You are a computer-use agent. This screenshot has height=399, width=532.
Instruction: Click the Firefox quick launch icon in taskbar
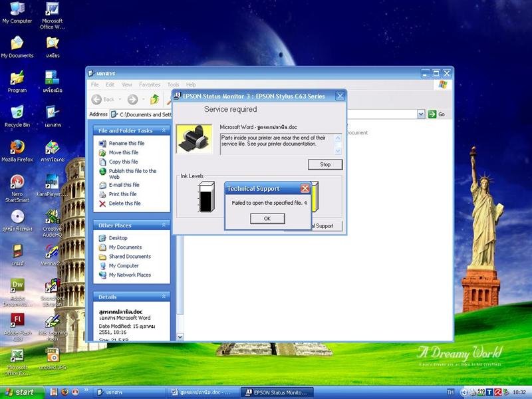(x=65, y=392)
